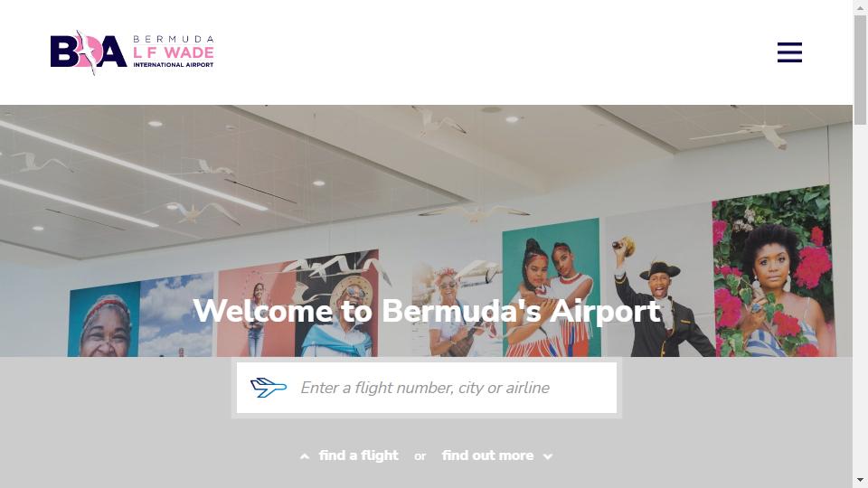Select the find out more link
Viewport: 868px width, 488px height.
[487, 455]
